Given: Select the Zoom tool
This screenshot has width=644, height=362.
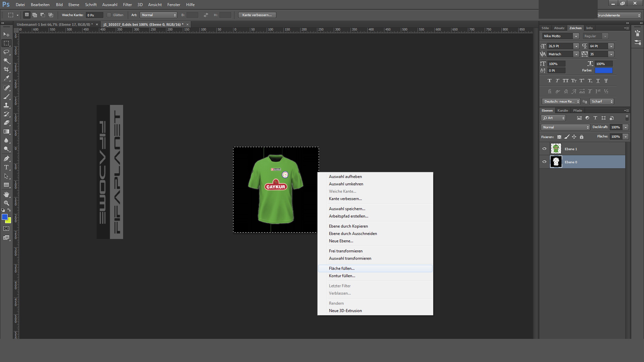Looking at the screenshot, I should click(6, 203).
